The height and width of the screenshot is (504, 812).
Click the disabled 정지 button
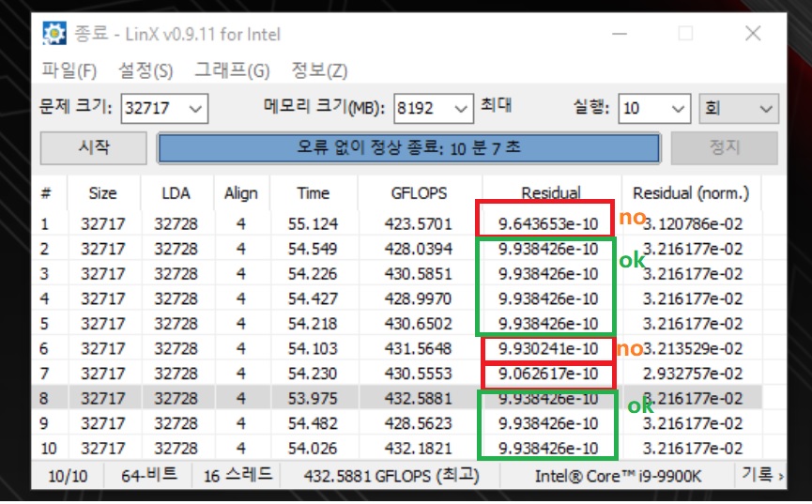tap(724, 148)
